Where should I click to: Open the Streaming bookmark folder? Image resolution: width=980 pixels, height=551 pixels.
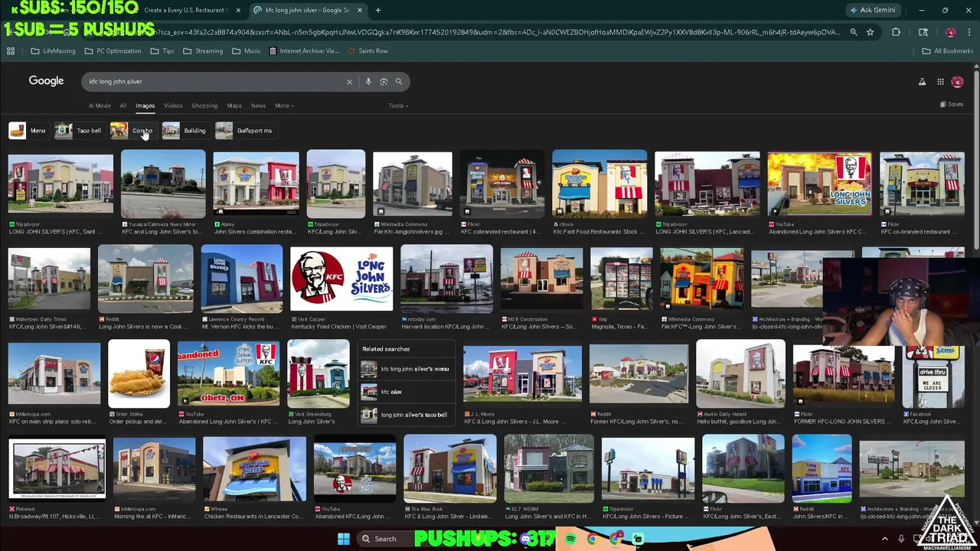point(203,51)
